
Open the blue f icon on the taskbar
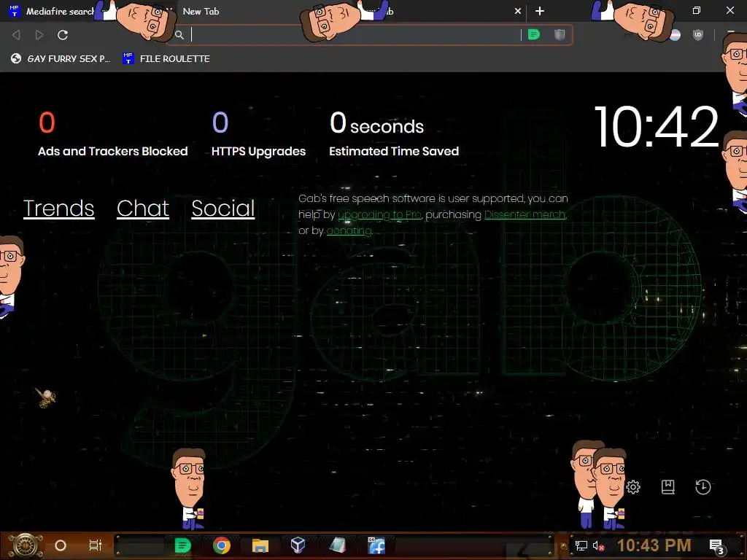pos(376,545)
